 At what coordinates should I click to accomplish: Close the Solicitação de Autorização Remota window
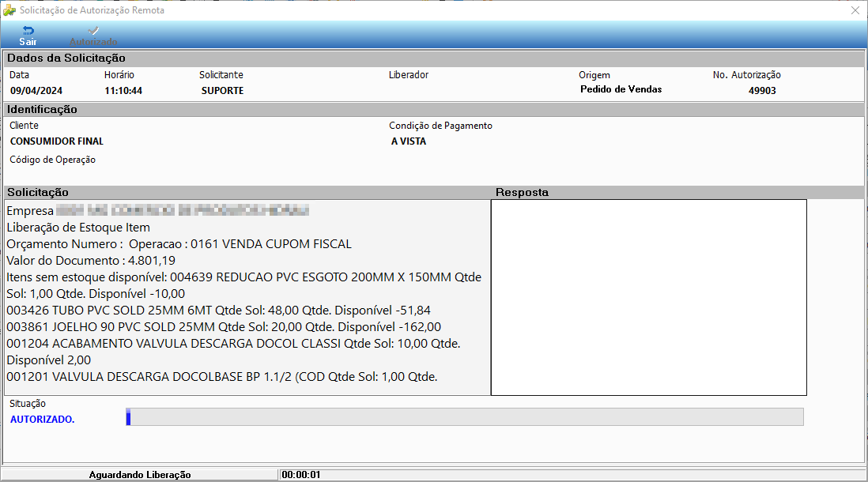pos(855,10)
